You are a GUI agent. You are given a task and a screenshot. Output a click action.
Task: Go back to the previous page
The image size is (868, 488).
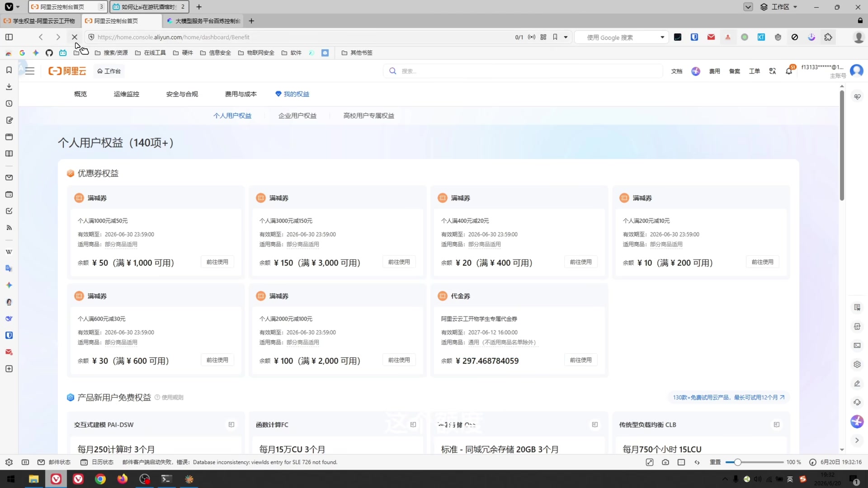click(41, 37)
